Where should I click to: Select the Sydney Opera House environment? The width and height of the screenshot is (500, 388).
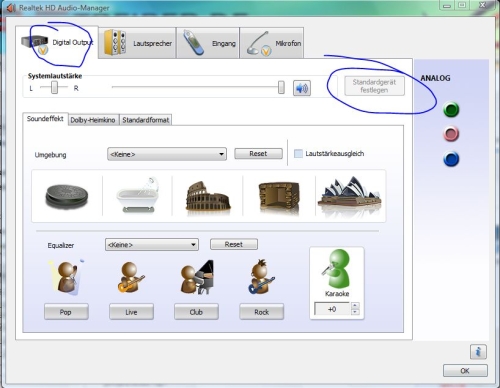[x=350, y=195]
